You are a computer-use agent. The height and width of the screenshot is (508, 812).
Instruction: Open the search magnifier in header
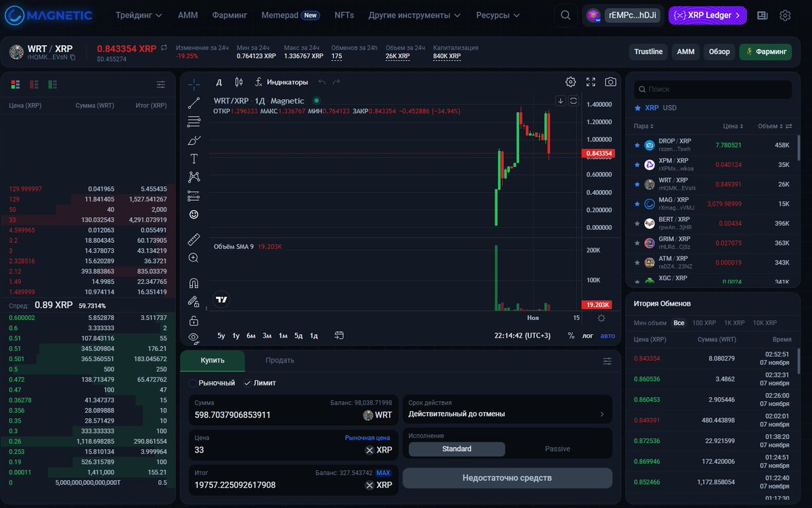pos(565,15)
